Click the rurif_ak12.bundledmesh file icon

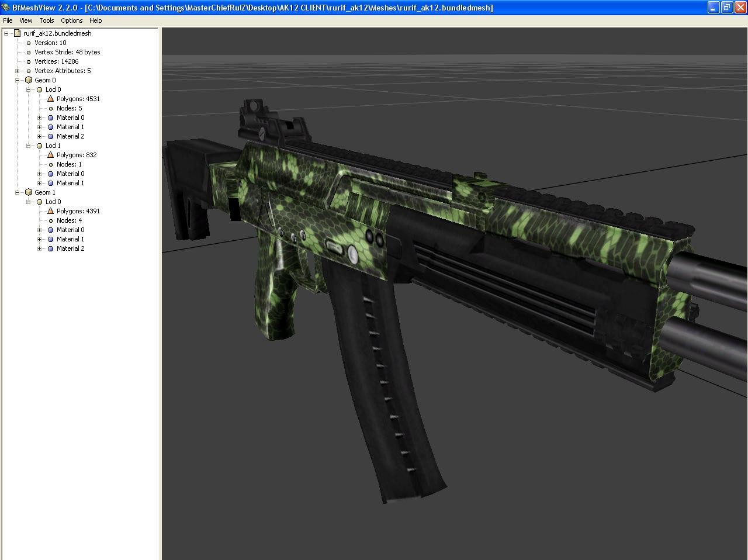pos(17,33)
